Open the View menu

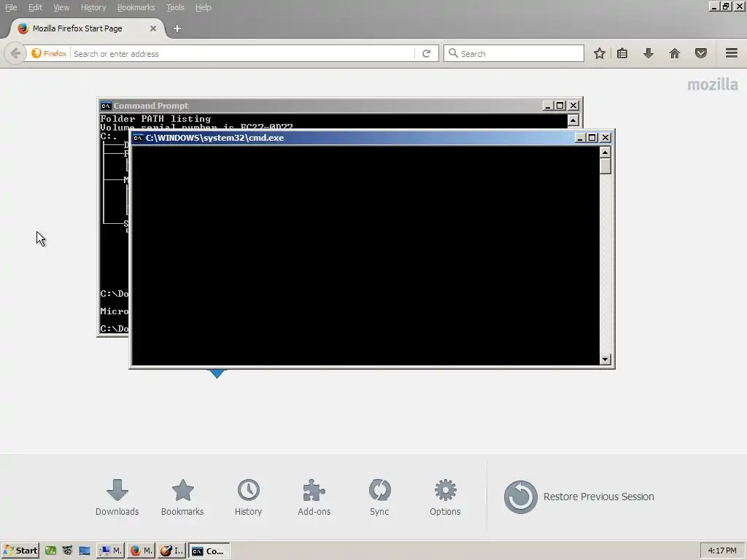[x=61, y=7]
